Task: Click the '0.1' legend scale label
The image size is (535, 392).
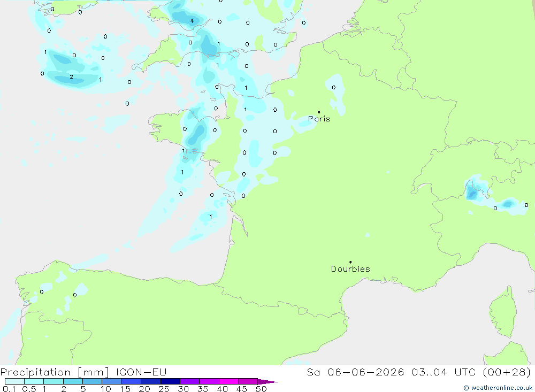Action: (x=9, y=389)
